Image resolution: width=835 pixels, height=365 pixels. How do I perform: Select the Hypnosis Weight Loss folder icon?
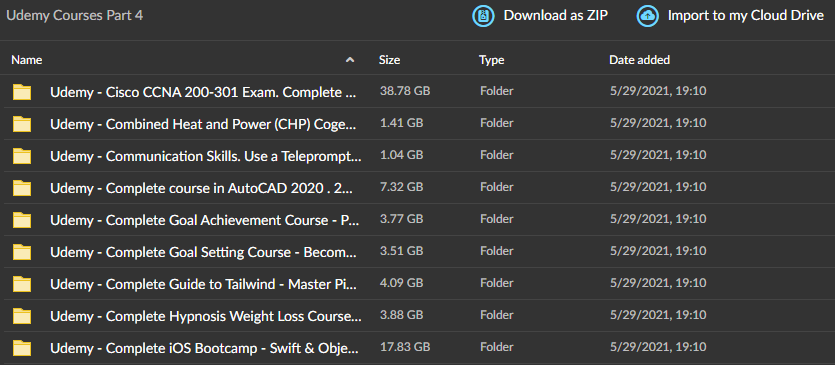tap(22, 316)
